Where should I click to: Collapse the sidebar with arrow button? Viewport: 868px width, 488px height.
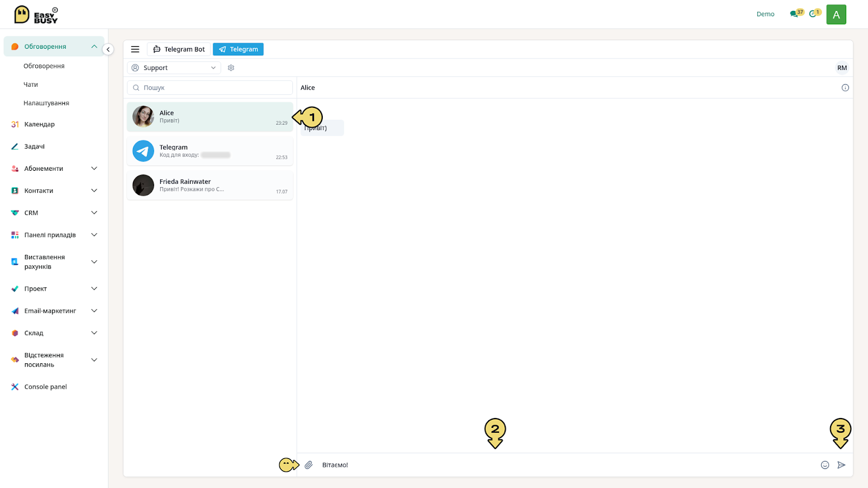click(x=108, y=49)
